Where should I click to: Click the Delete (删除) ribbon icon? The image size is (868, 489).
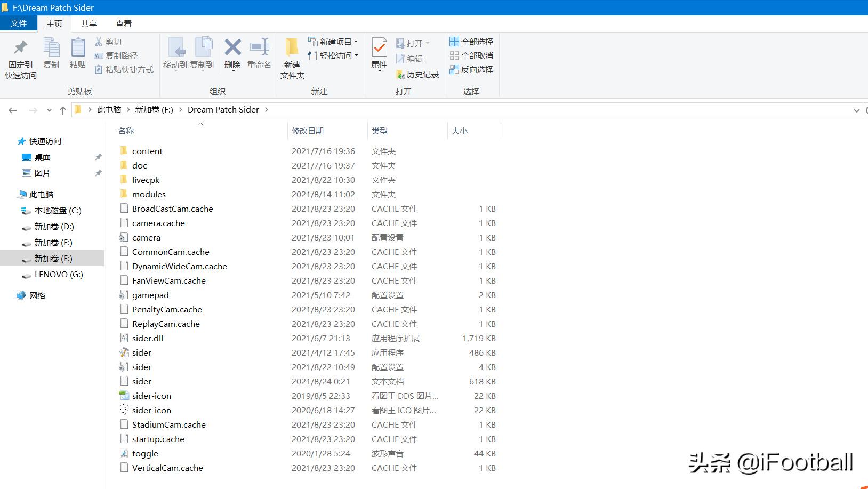(x=232, y=48)
